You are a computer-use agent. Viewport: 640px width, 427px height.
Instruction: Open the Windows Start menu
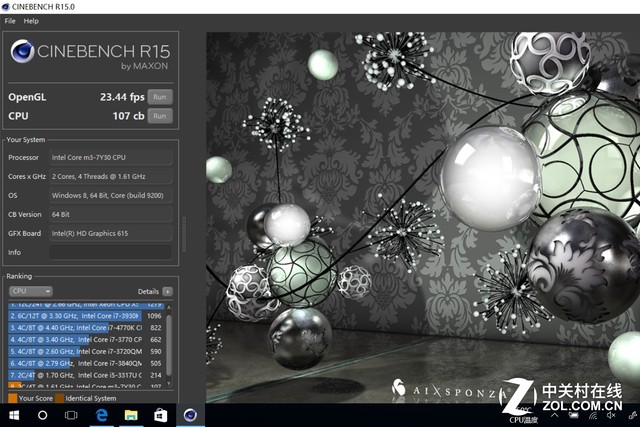[x=14, y=416]
